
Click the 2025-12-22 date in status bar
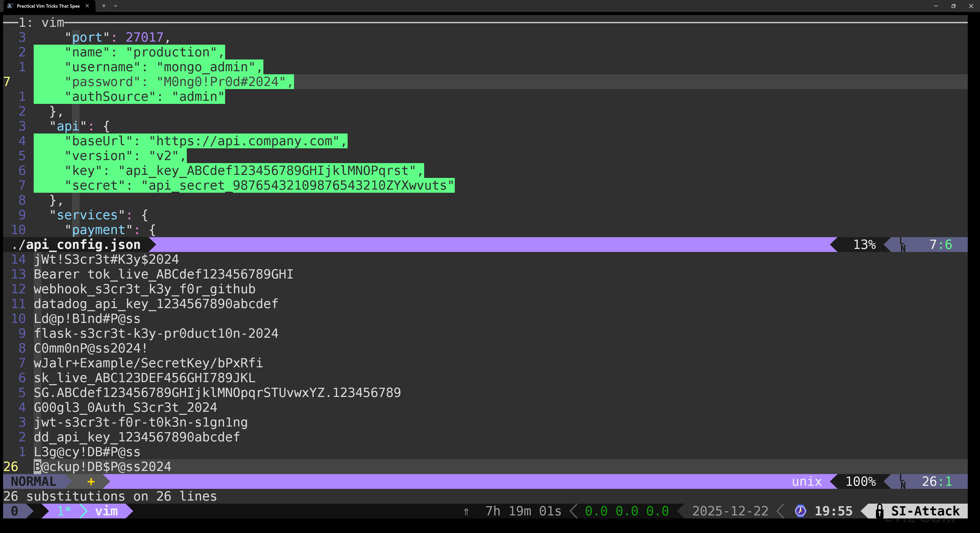(730, 511)
